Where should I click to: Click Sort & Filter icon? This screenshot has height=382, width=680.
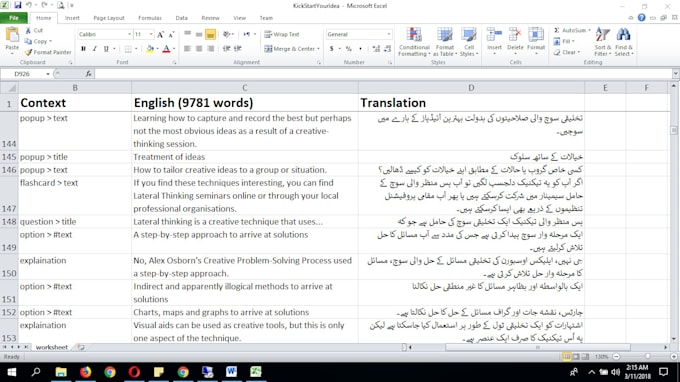[603, 35]
